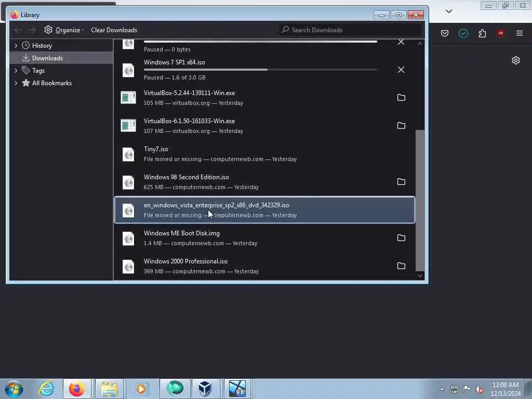Select the Tiny7.iso download entry

(x=264, y=154)
